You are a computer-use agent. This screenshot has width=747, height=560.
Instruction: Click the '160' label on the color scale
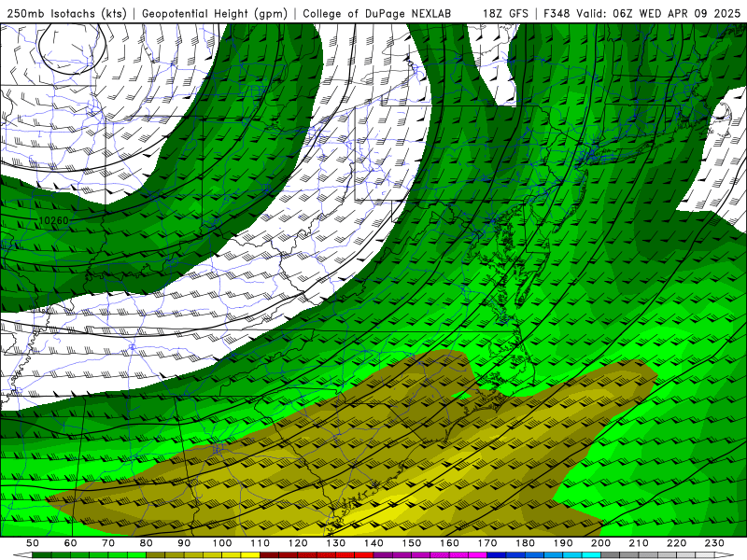tap(449, 543)
